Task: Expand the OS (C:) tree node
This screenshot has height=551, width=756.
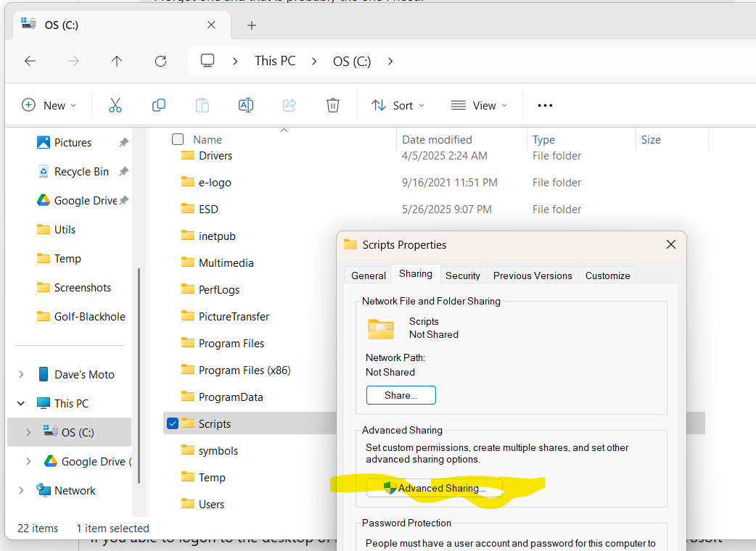Action: (28, 432)
